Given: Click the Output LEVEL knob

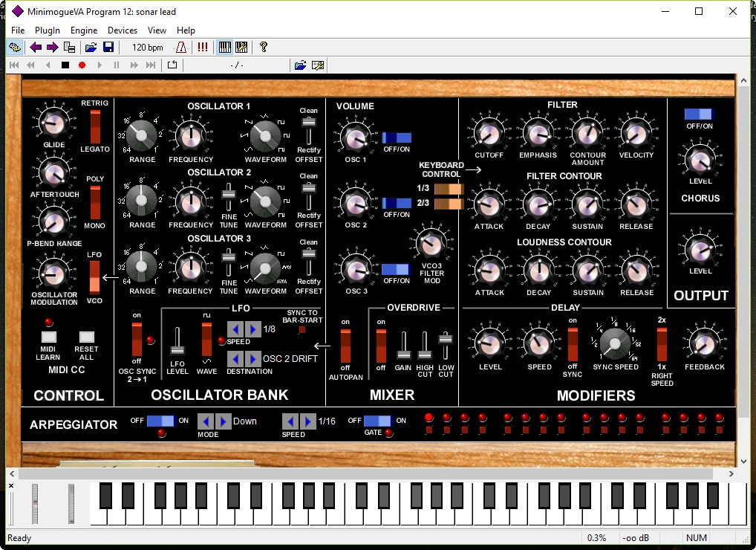Looking at the screenshot, I should coord(700,250).
